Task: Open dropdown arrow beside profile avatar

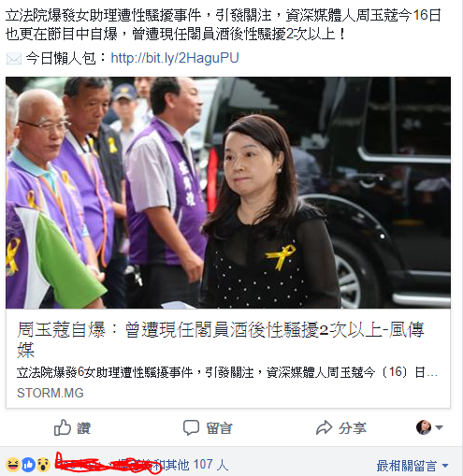Action: click(439, 427)
